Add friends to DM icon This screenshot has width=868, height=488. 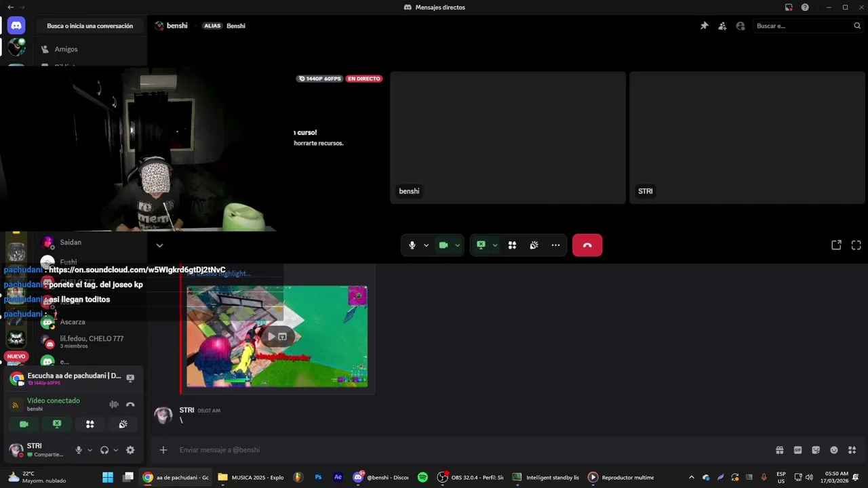point(722,26)
